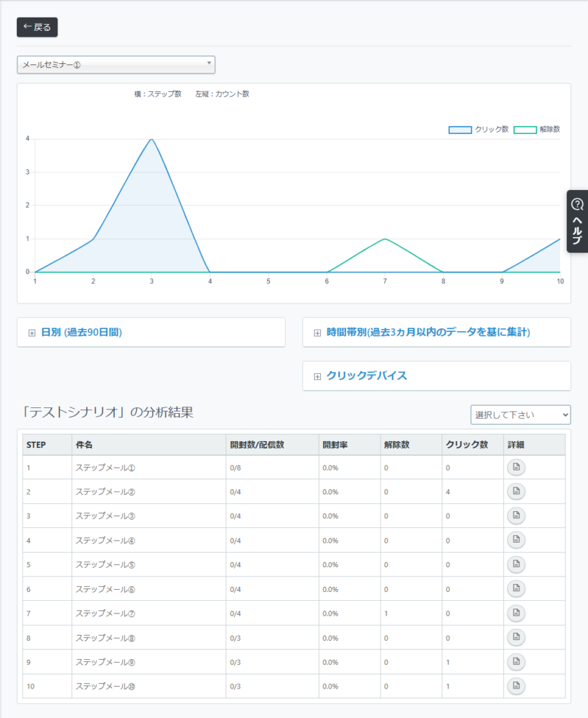The height and width of the screenshot is (718, 588).
Task: Click the 0/3 cell in ステップメール⑧ row
Action: pyautogui.click(x=272, y=637)
